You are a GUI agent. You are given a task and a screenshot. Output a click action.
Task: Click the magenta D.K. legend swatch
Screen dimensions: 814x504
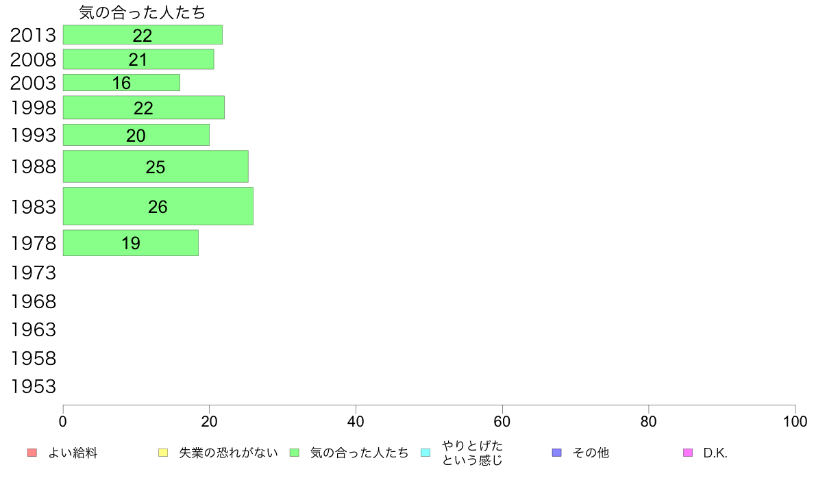tap(688, 453)
